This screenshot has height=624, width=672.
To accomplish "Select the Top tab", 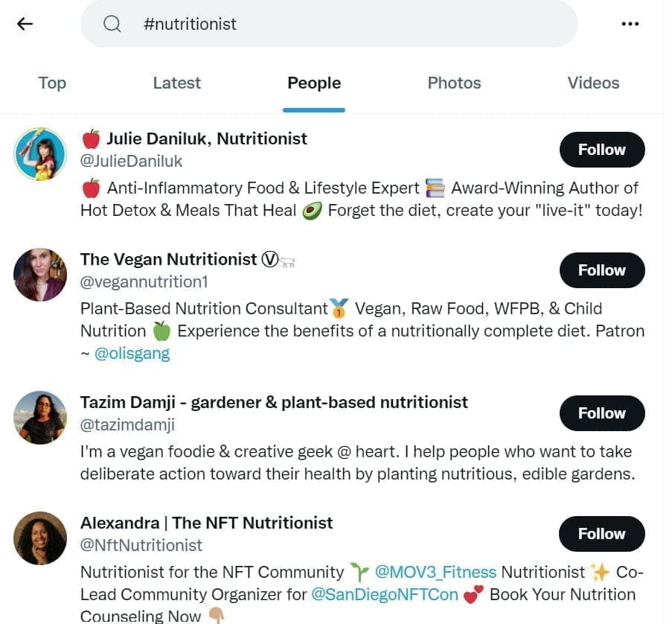I will 51,83.
